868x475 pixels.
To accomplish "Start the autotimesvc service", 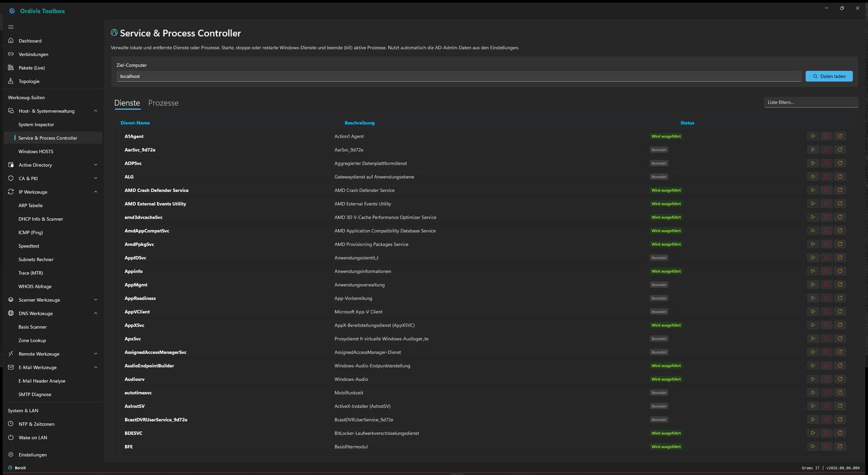I will [813, 392].
